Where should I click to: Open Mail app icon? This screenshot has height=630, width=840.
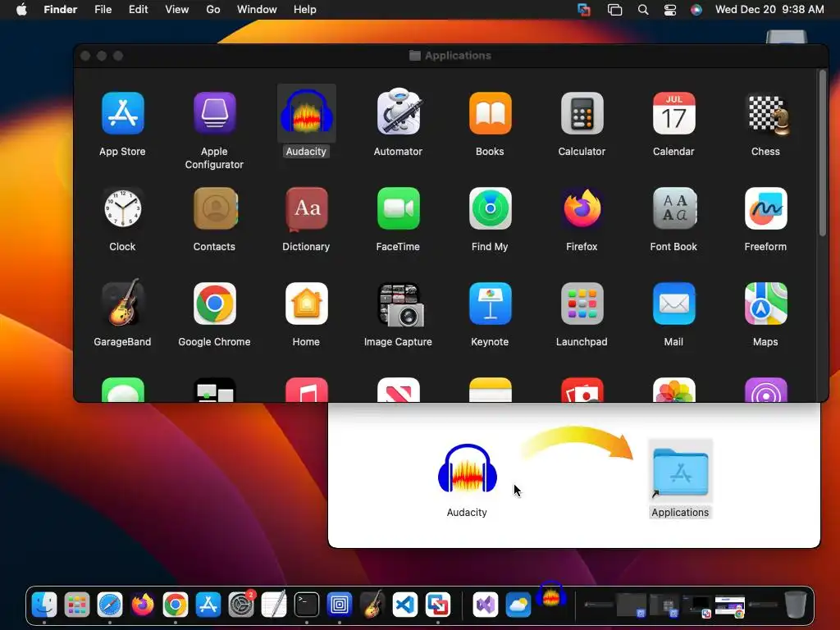tap(674, 304)
